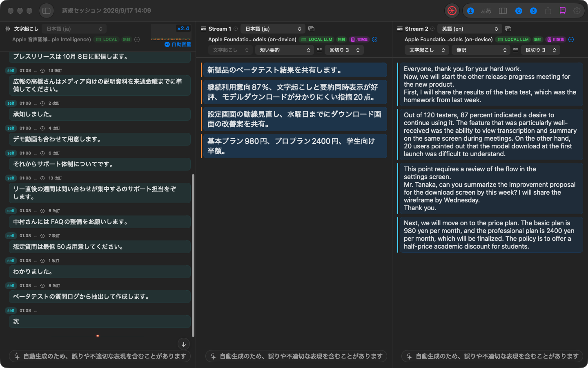Click Stream 2 list icon beside 区切り 3

tap(516, 50)
